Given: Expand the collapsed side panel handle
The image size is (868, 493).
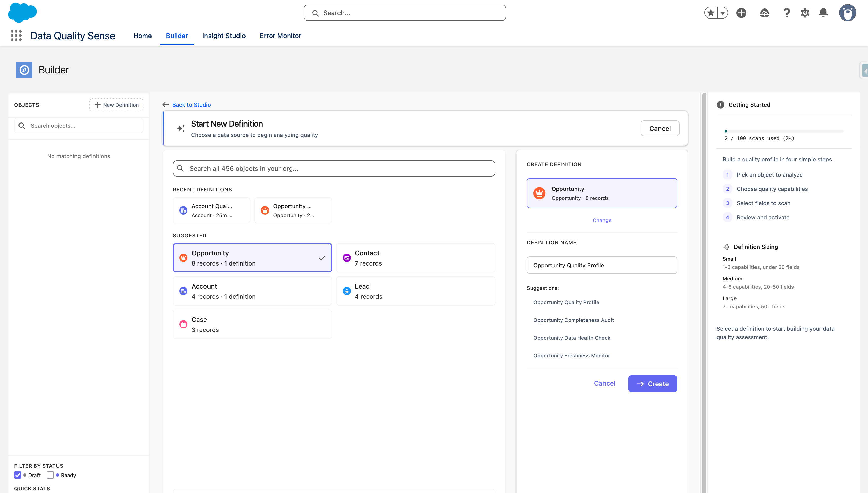Looking at the screenshot, I should (864, 71).
